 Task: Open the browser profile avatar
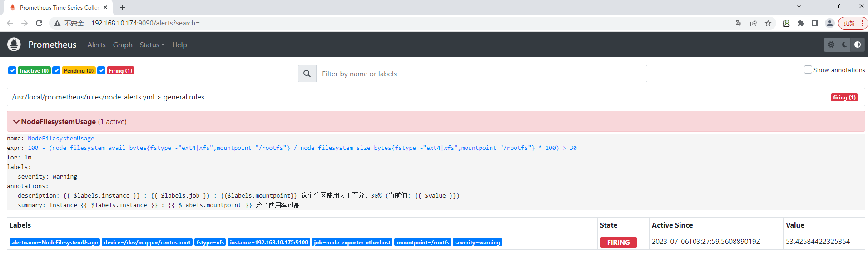(830, 23)
